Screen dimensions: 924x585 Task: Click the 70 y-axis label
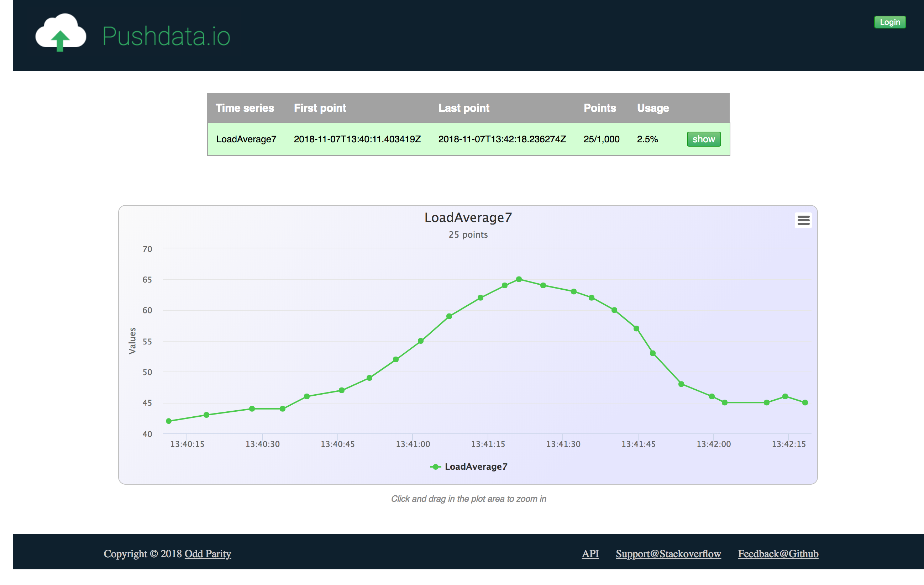pos(147,249)
